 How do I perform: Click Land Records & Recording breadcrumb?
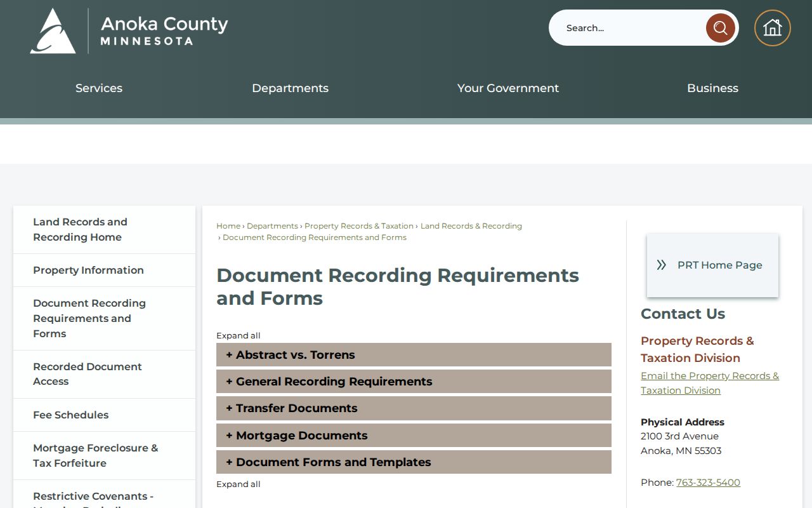pyautogui.click(x=471, y=226)
